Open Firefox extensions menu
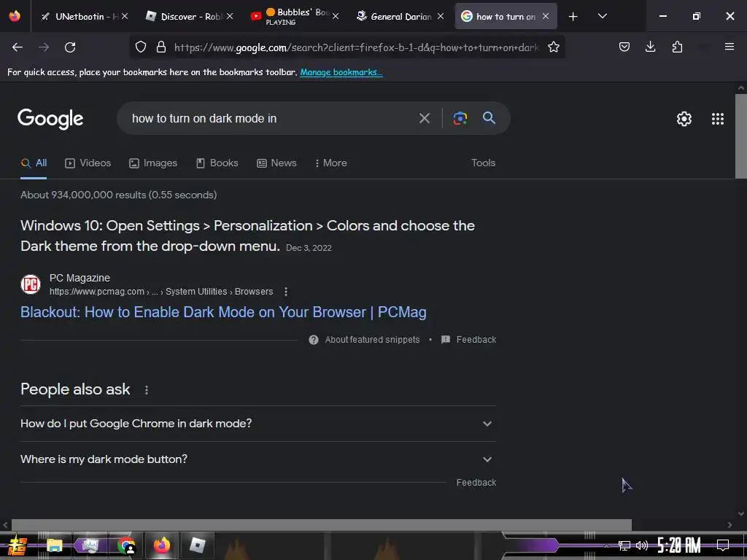747x560 pixels. tap(677, 47)
